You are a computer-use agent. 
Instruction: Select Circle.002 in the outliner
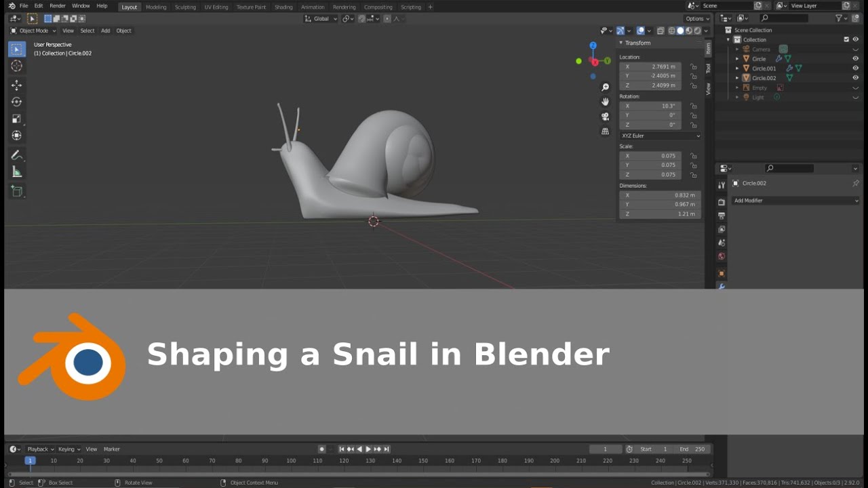(x=764, y=78)
